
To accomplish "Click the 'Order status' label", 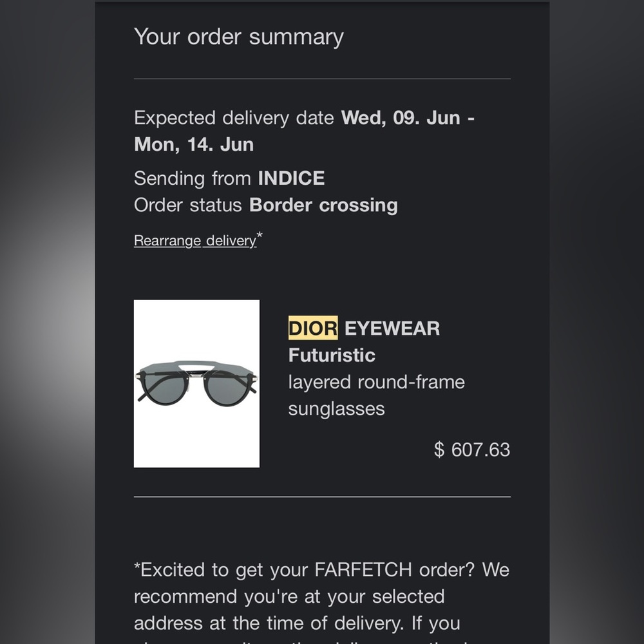I will coord(188,205).
